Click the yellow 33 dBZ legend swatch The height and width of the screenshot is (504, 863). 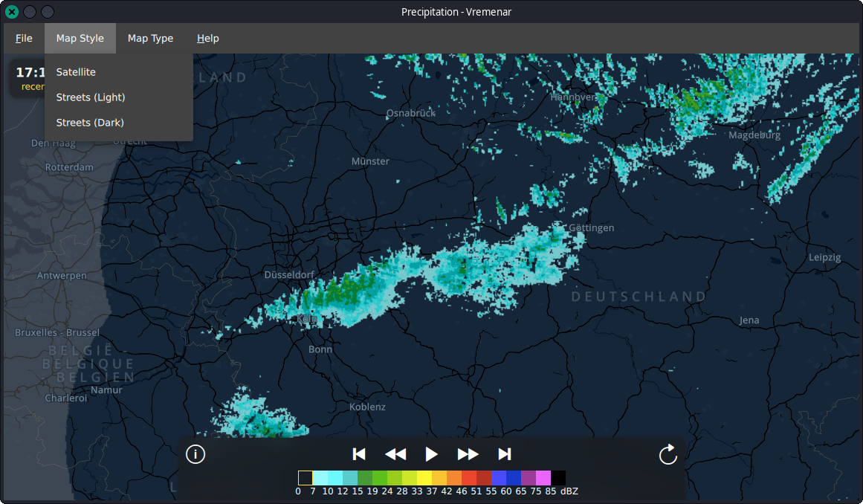pos(424,478)
